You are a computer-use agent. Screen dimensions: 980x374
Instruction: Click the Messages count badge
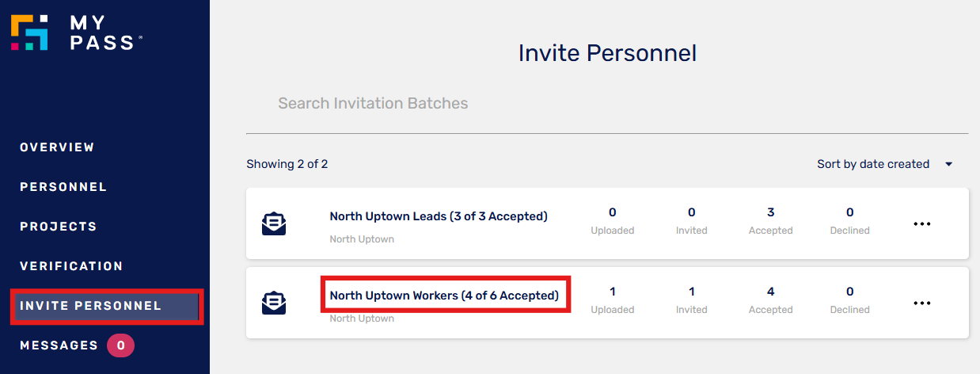click(x=120, y=345)
